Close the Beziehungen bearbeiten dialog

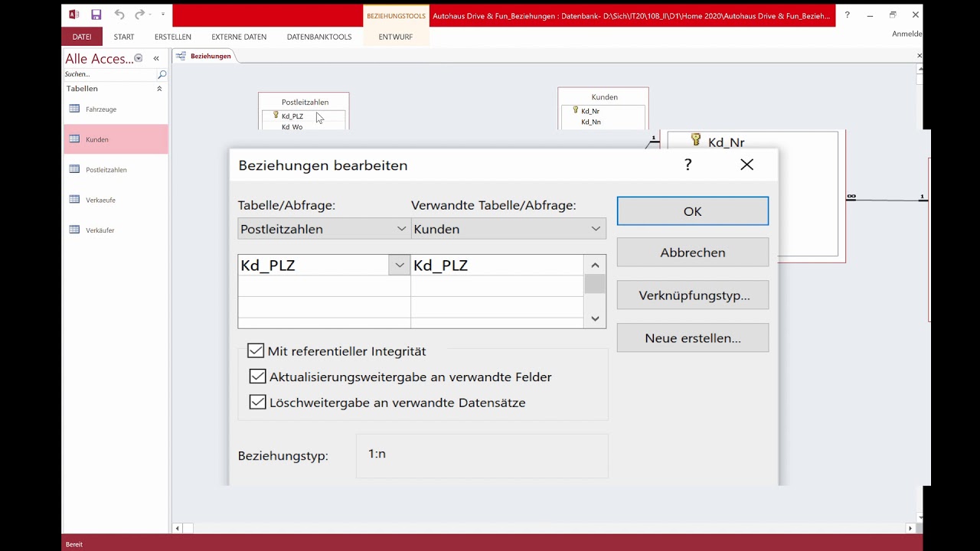pyautogui.click(x=747, y=165)
